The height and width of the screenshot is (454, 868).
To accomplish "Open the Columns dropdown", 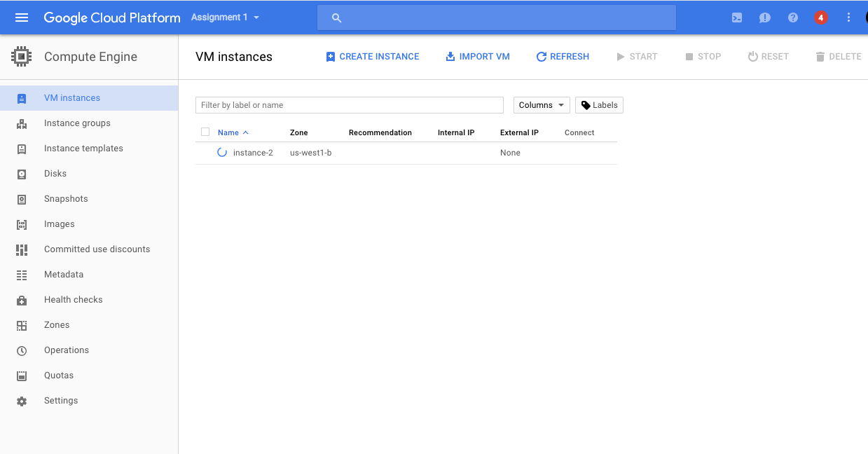I will click(x=542, y=105).
